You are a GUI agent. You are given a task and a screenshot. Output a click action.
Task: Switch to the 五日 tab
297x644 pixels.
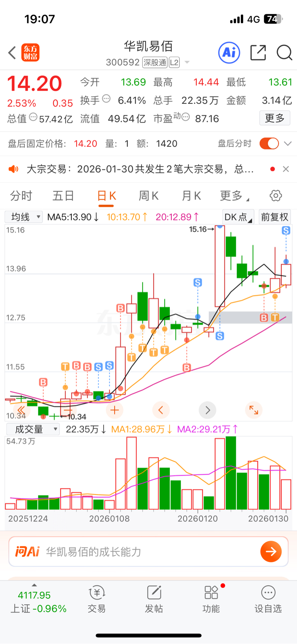(x=63, y=196)
